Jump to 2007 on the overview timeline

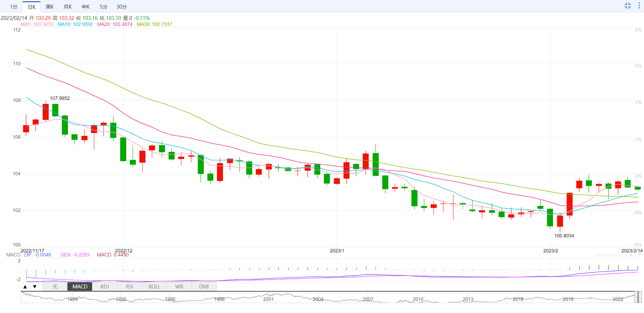[368, 299]
